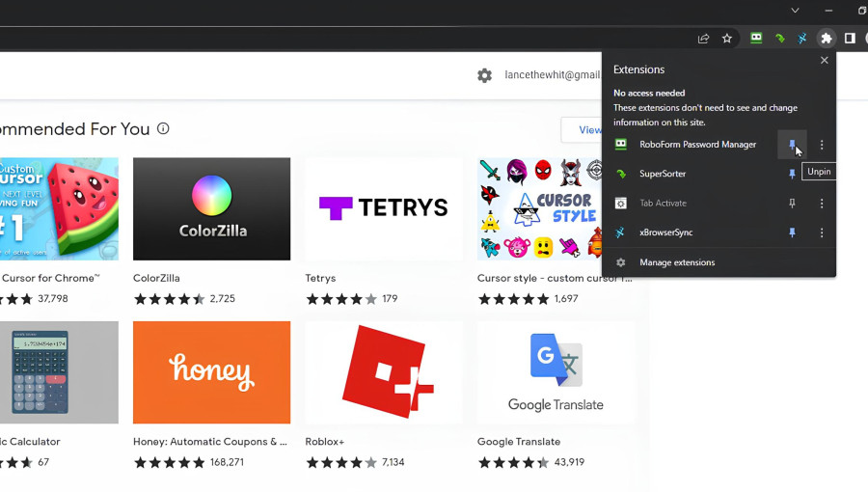Click Tab Activate in extensions list
Image resolution: width=868 pixels, height=492 pixels.
click(x=663, y=204)
